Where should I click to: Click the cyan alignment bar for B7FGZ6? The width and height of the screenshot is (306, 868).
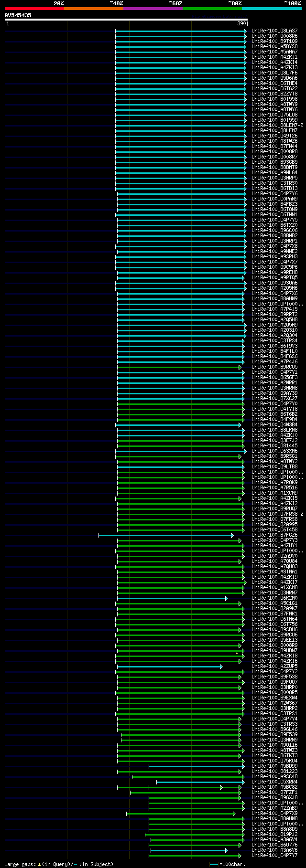(x=166, y=535)
